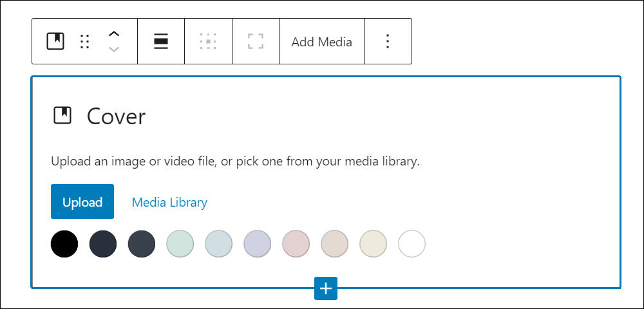Choose the white color swatch
The height and width of the screenshot is (309, 644).
pyautogui.click(x=412, y=244)
